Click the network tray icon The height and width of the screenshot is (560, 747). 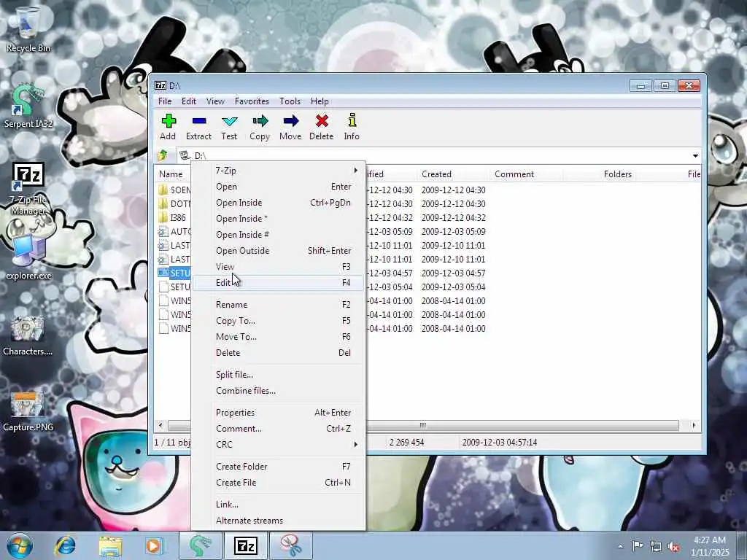point(656,547)
